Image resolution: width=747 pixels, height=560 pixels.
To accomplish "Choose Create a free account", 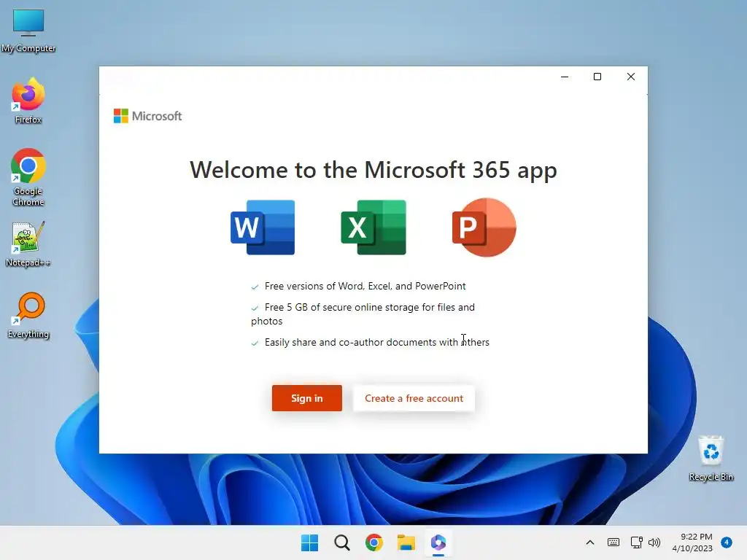I will 414,398.
